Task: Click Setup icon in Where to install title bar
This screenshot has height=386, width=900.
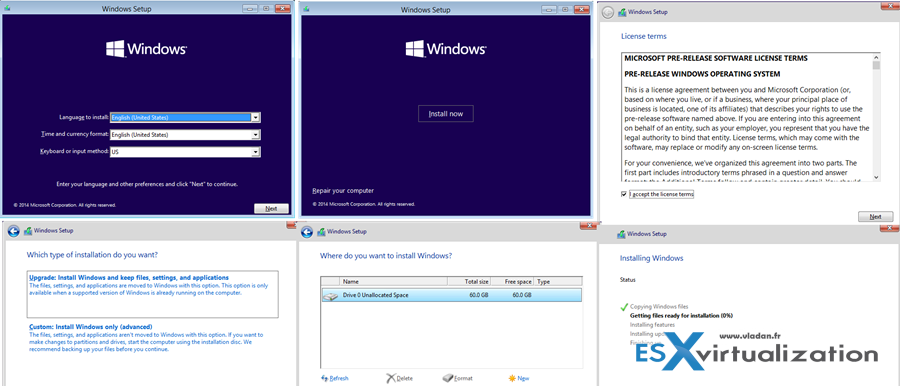Action: pyautogui.click(x=321, y=231)
